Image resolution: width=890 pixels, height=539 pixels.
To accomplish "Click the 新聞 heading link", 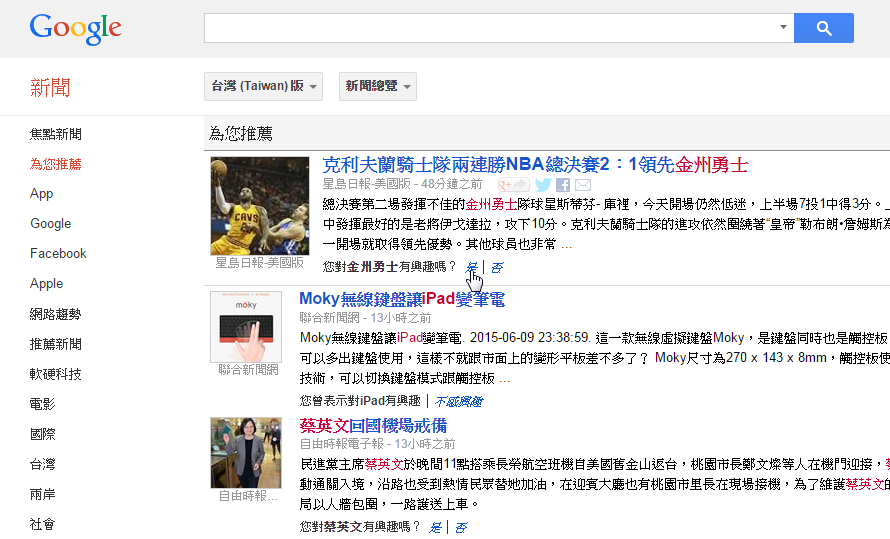I will point(50,88).
